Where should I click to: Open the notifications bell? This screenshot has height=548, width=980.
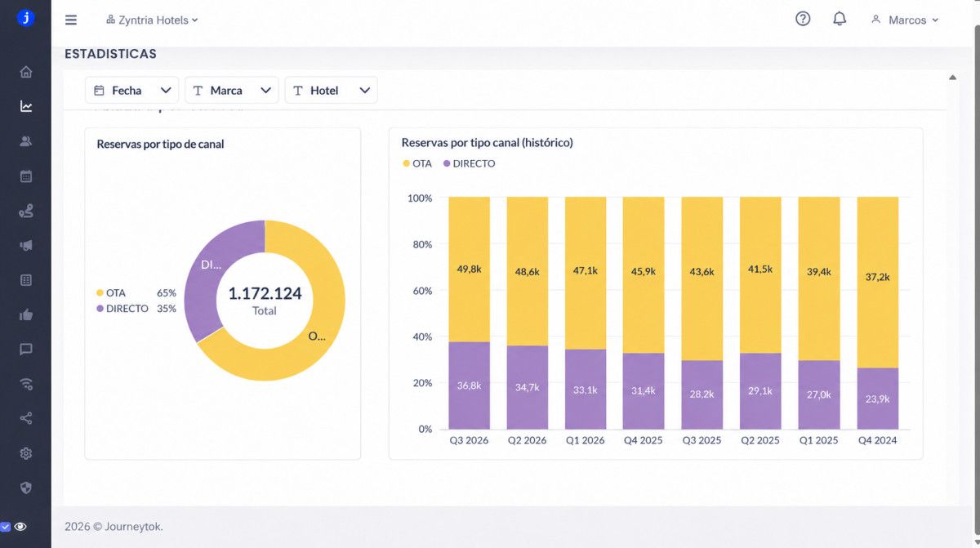[840, 19]
